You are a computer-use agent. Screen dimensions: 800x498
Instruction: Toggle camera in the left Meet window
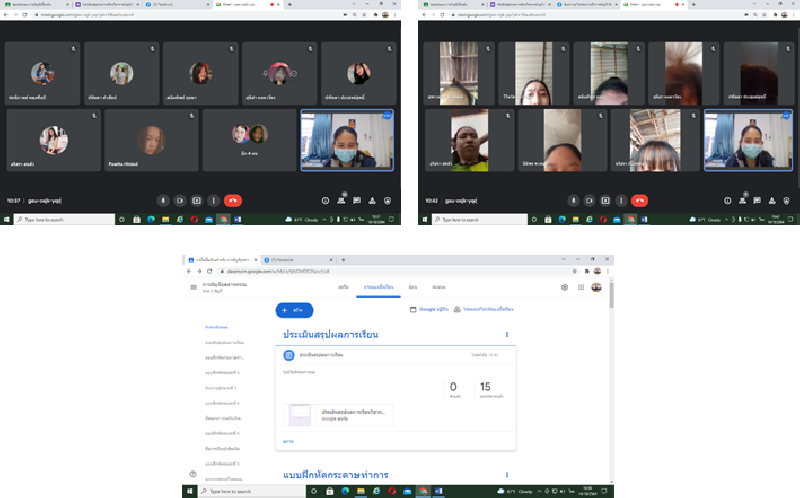[180, 200]
